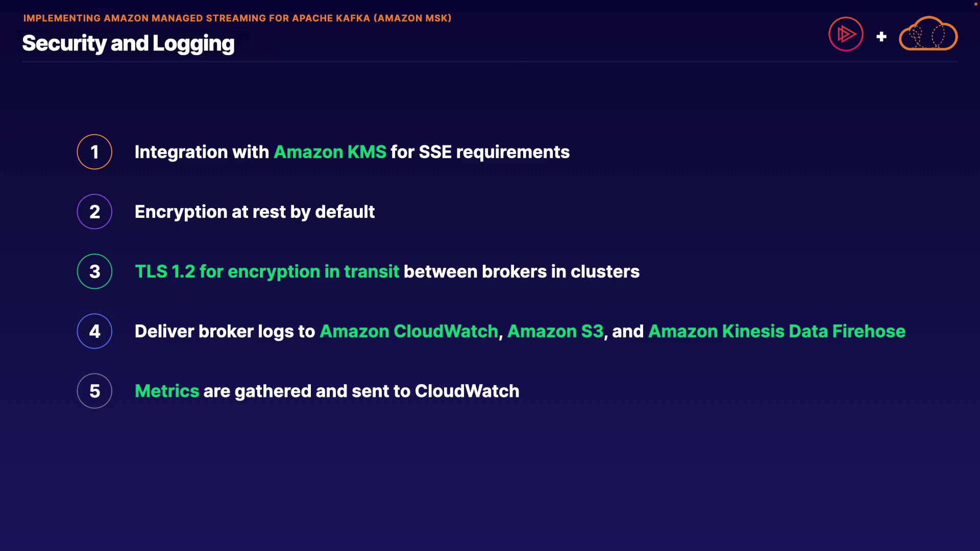Select the number 4 circle badge
980x551 pixels.
pos(94,331)
